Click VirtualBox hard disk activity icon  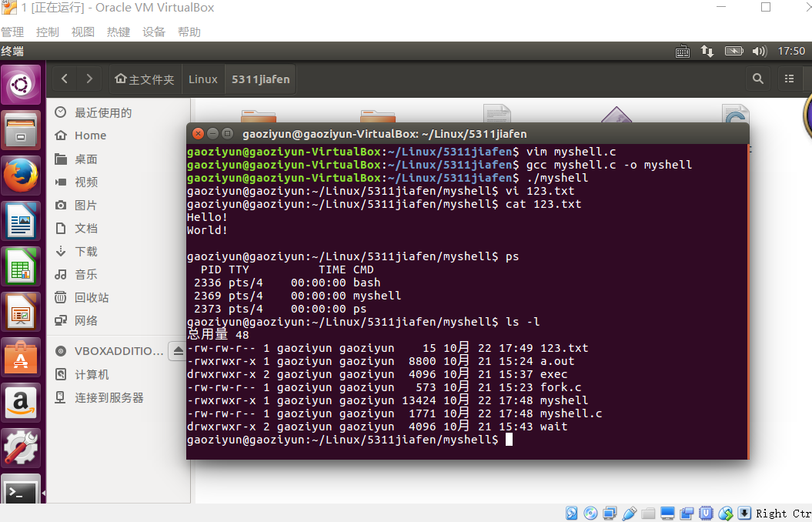coord(572,514)
